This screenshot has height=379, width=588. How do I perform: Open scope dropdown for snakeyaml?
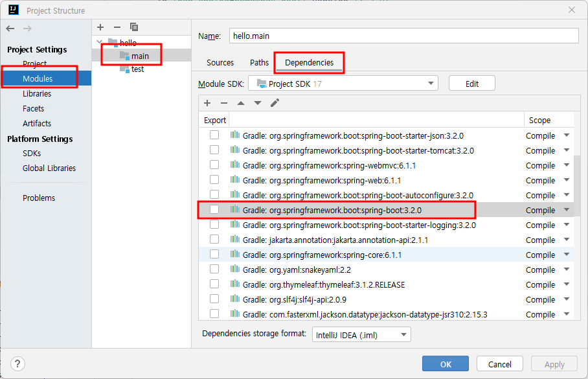click(566, 270)
